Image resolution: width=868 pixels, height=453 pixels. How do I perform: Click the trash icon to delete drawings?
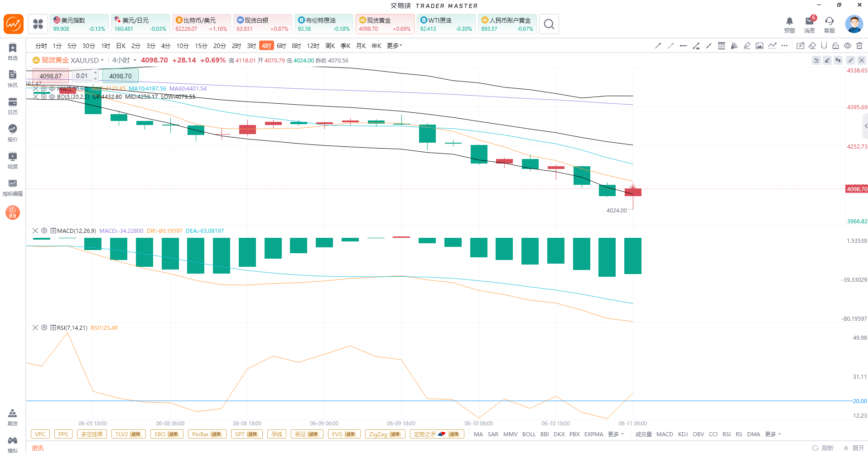pyautogui.click(x=859, y=46)
